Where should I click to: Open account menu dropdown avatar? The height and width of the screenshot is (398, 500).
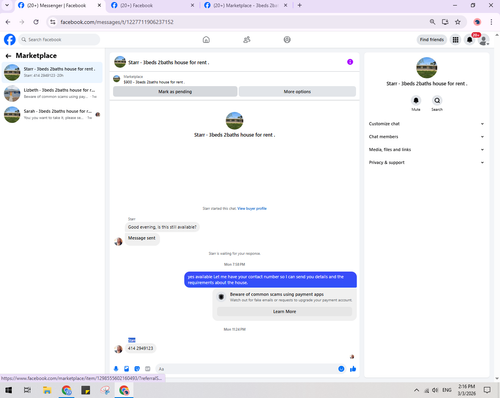click(x=484, y=40)
